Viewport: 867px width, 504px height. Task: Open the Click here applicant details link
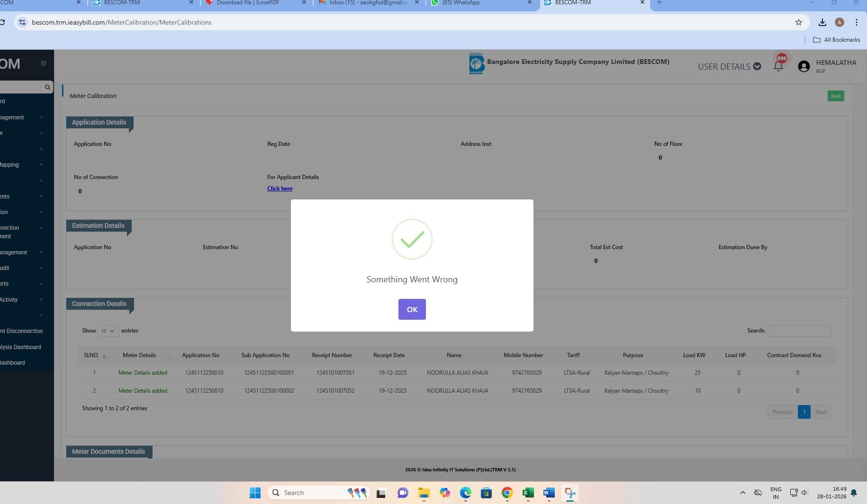pos(280,189)
